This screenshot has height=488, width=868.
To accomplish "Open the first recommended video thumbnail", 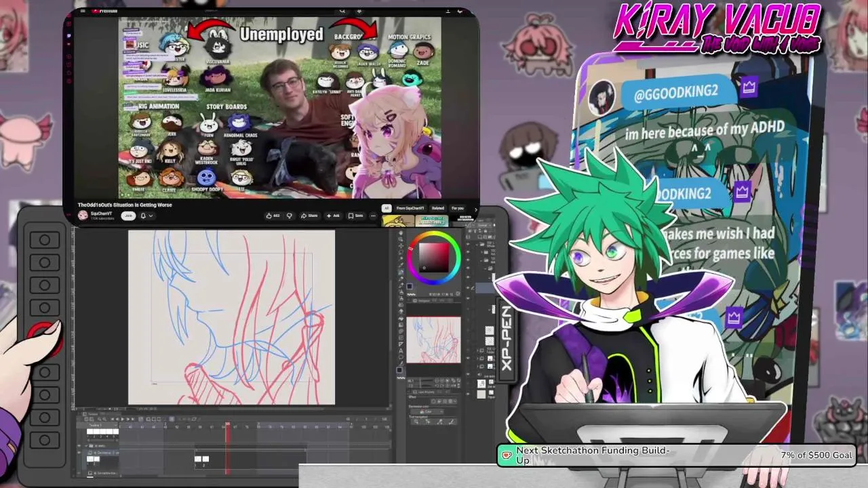I will coord(397,221).
